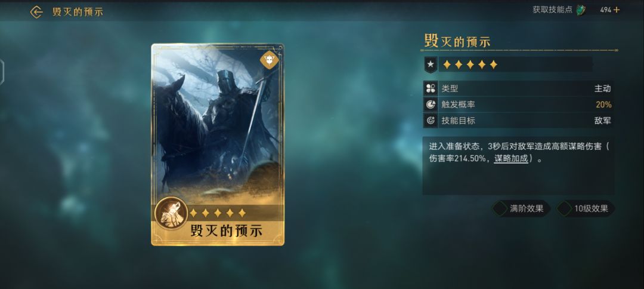The image size is (644, 289).
Task: Tap the 触发概率 pie icon
Action: pos(431,105)
